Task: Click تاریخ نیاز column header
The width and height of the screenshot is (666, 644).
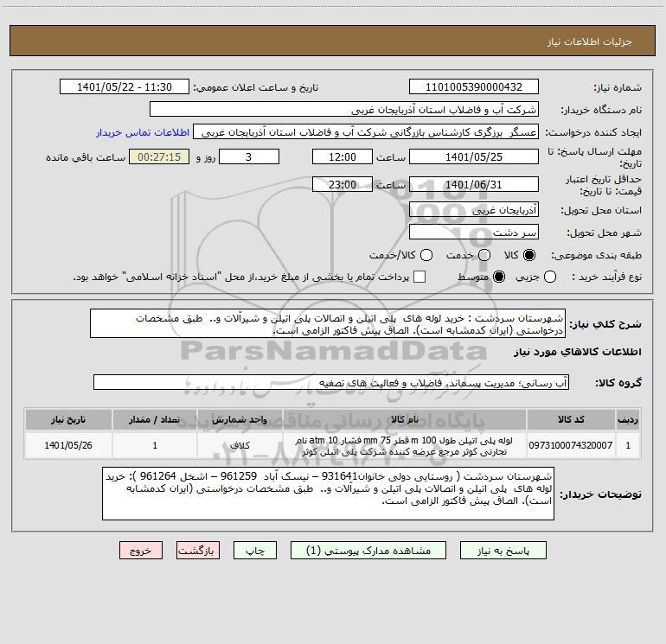Action: click(68, 419)
